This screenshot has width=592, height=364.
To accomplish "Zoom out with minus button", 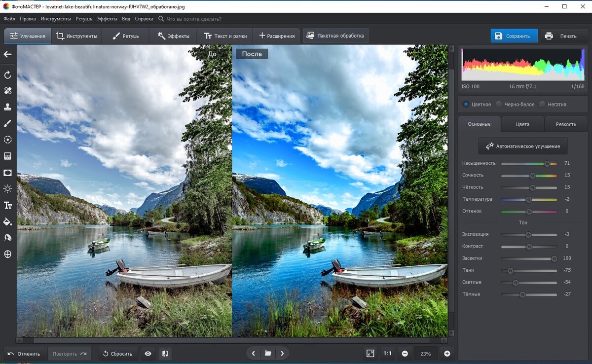I will (x=405, y=354).
